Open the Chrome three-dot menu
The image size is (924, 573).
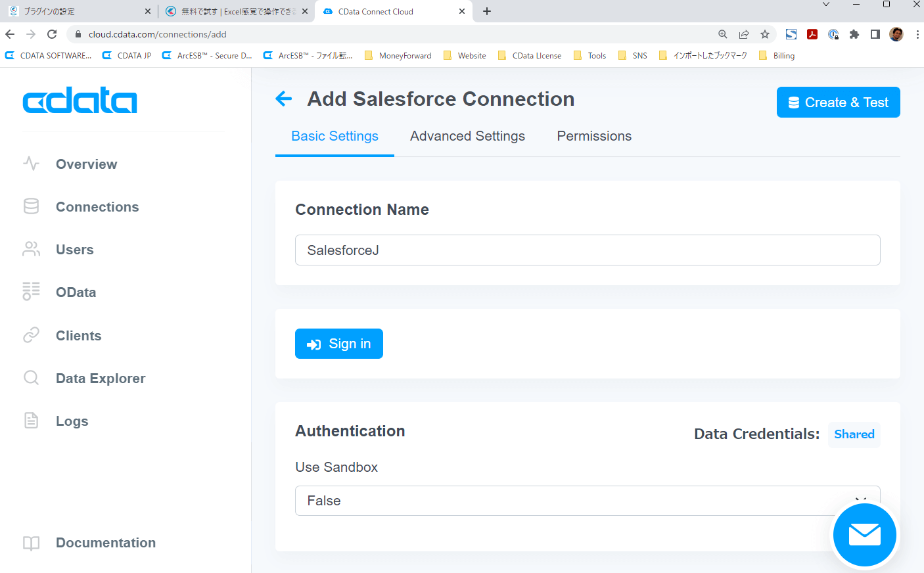click(x=917, y=34)
